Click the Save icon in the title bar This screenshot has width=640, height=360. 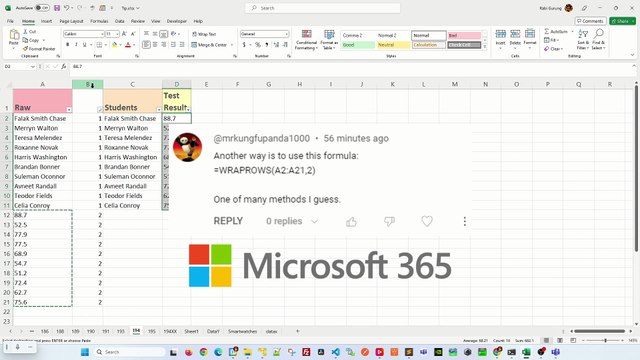[57, 8]
